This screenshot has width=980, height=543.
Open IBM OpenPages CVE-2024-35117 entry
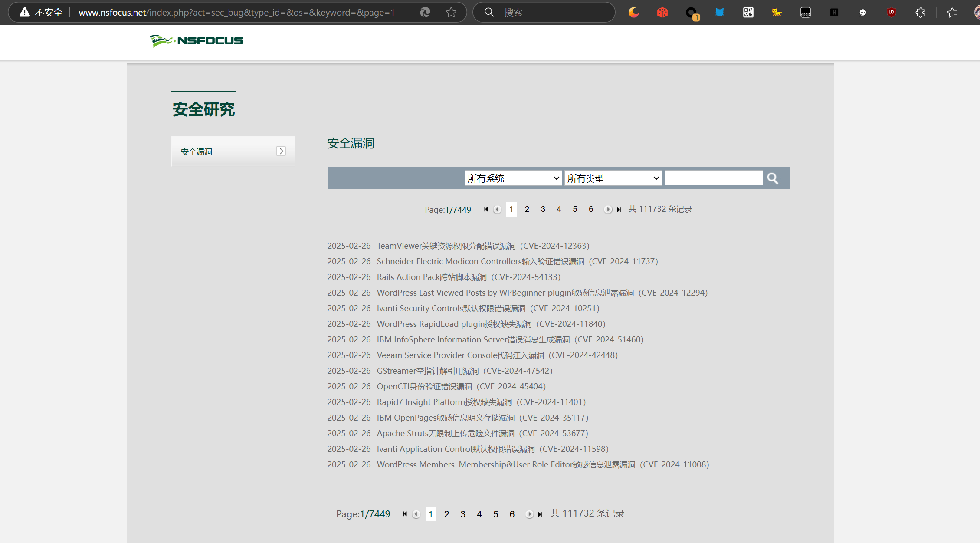click(x=483, y=418)
